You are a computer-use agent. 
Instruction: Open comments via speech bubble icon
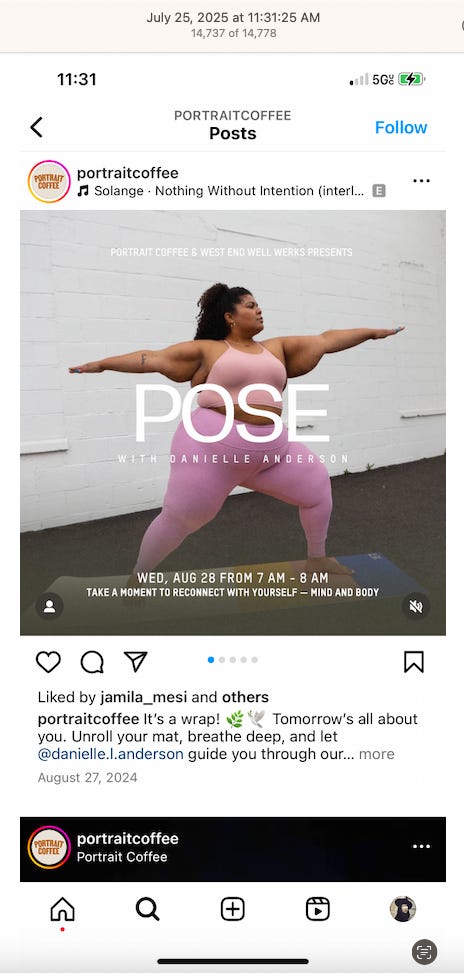pos(92,661)
